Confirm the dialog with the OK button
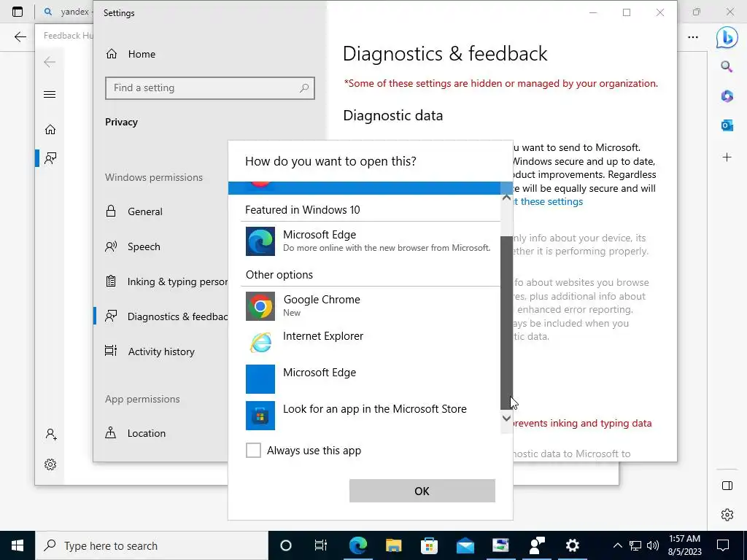The image size is (747, 560). 422,491
